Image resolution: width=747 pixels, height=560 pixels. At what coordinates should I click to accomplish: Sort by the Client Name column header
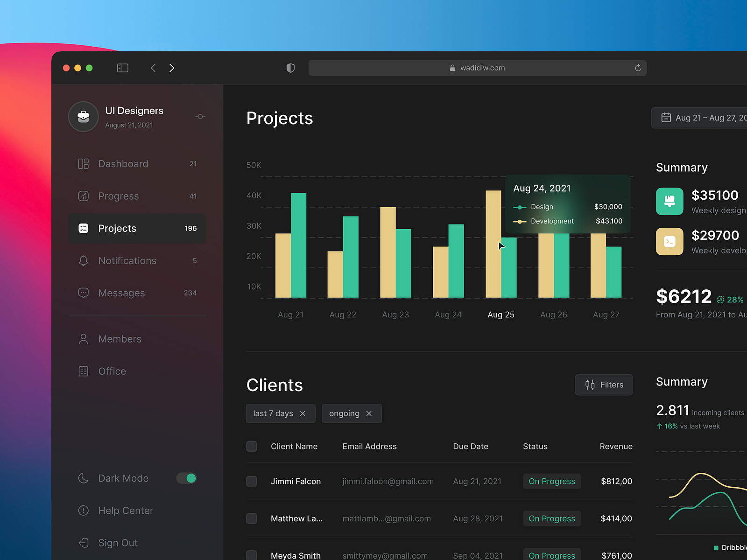click(294, 447)
